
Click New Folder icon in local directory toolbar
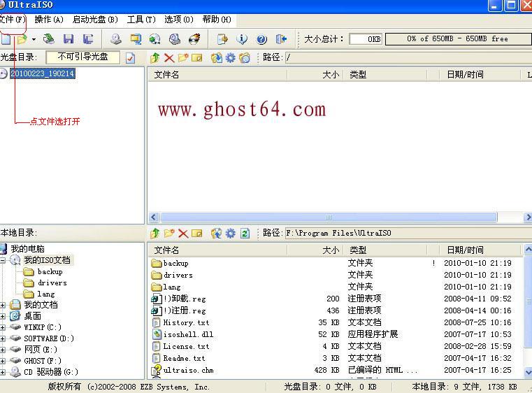pyautogui.click(x=169, y=233)
